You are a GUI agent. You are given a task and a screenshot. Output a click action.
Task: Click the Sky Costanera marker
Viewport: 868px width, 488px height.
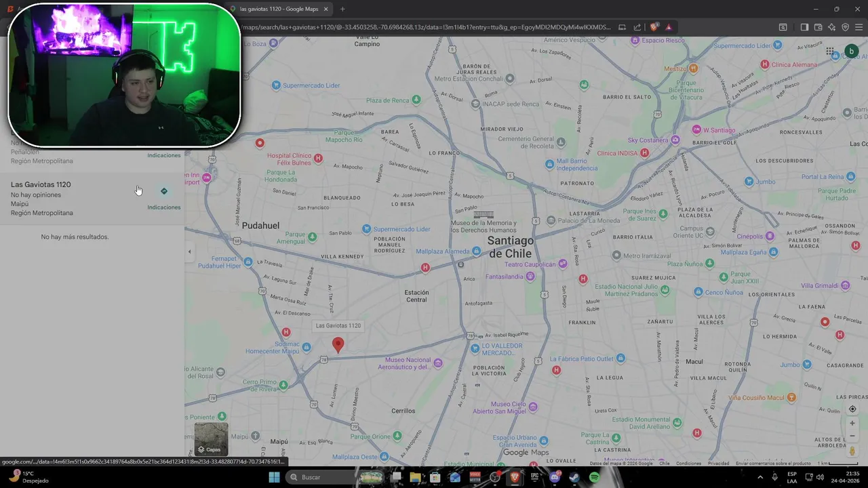pos(675,140)
